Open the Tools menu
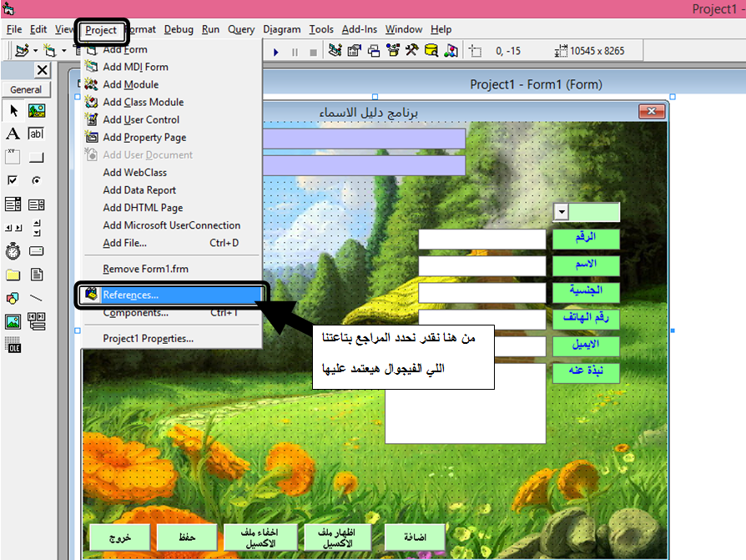 [321, 29]
